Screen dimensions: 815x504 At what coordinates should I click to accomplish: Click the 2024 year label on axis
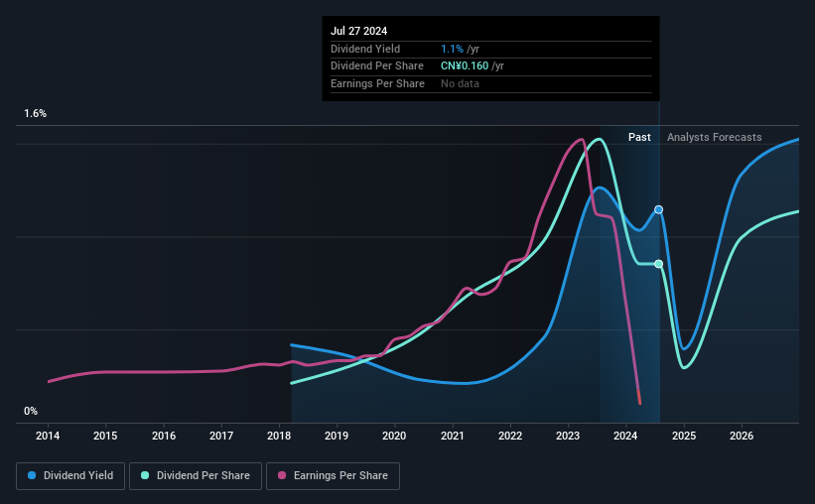pyautogui.click(x=626, y=436)
